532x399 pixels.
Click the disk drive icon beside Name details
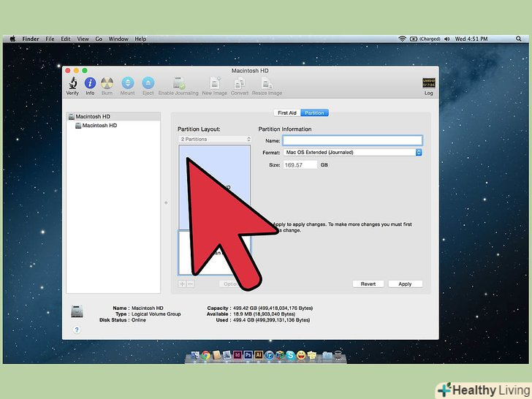[77, 311]
